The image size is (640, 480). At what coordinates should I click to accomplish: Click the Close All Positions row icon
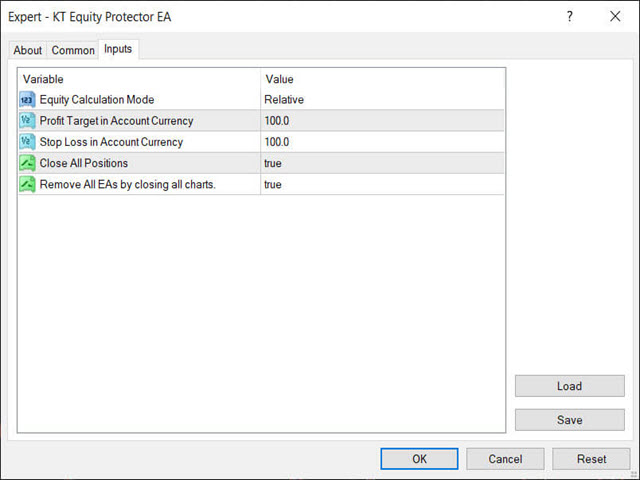pos(27,163)
